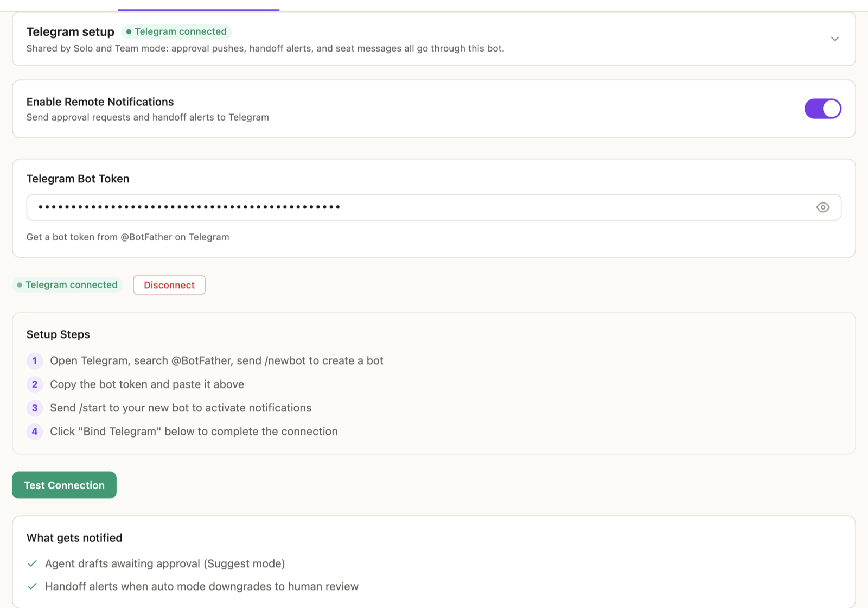Click the Test Connection button
The height and width of the screenshot is (608, 868).
pyautogui.click(x=64, y=485)
